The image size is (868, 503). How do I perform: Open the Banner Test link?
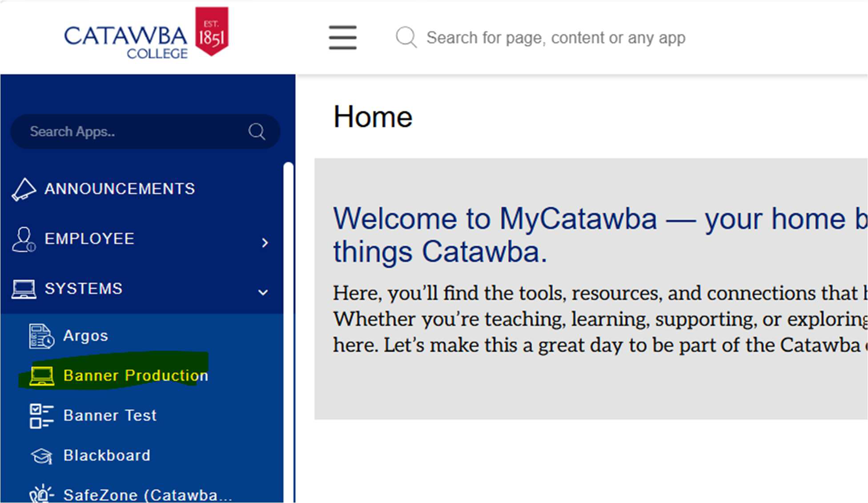(110, 415)
